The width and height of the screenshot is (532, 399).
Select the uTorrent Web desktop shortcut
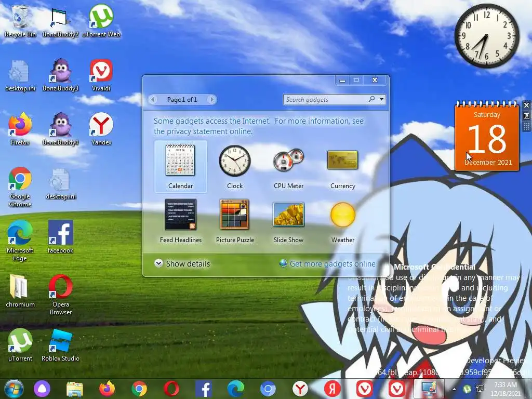pyautogui.click(x=101, y=20)
